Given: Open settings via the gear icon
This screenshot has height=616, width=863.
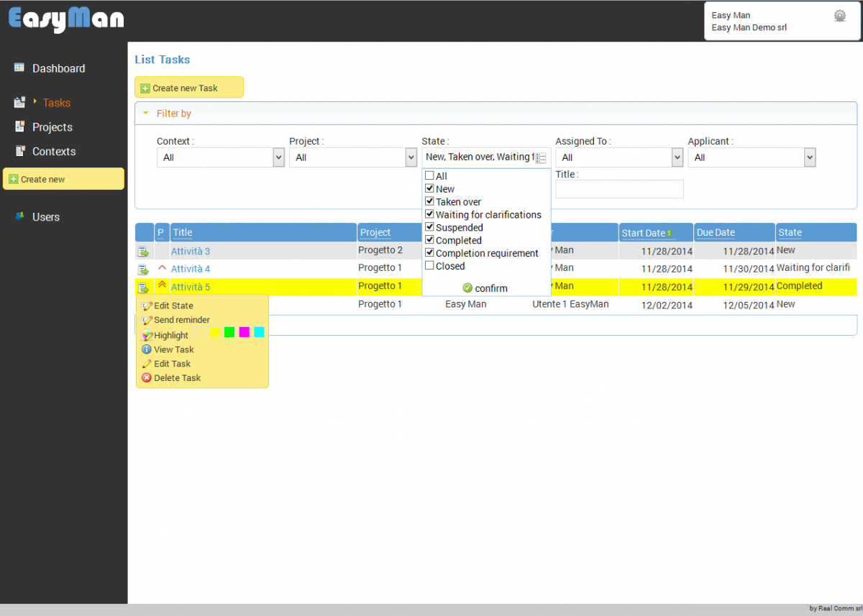Looking at the screenshot, I should 839,16.
